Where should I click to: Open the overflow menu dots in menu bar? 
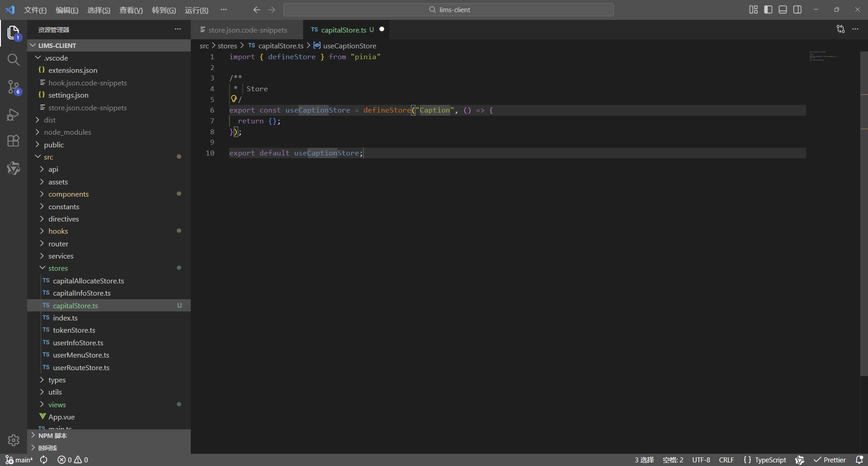point(224,9)
